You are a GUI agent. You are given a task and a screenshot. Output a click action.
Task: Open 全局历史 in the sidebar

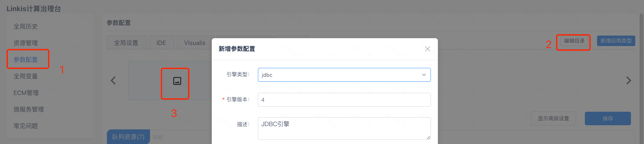[x=25, y=26]
